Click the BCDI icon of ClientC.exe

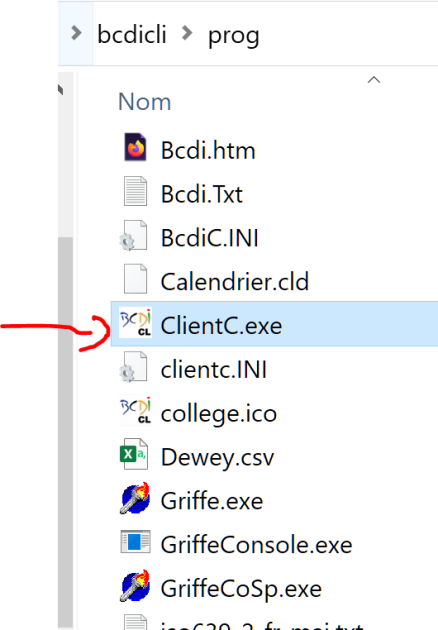tap(135, 323)
